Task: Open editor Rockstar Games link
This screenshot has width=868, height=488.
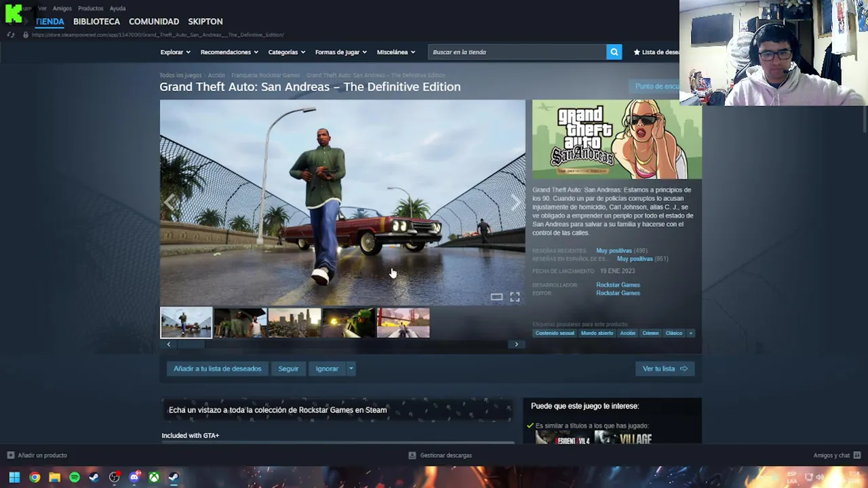Action: pyautogui.click(x=618, y=293)
